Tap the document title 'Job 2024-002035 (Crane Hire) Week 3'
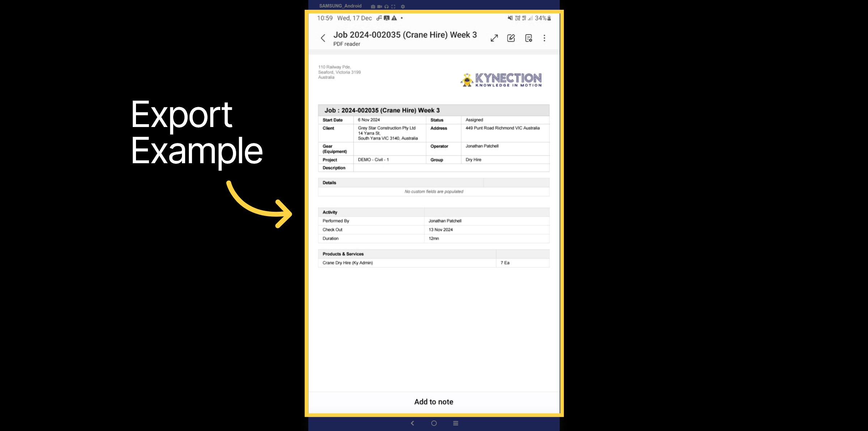Screen dimensions: 868x431 coord(405,35)
